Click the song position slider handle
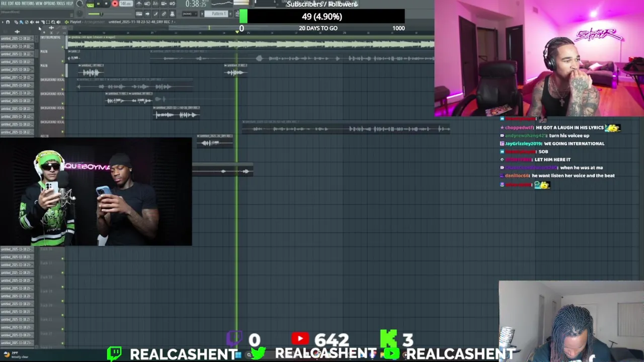This screenshot has height=362, width=644. coord(101,14)
